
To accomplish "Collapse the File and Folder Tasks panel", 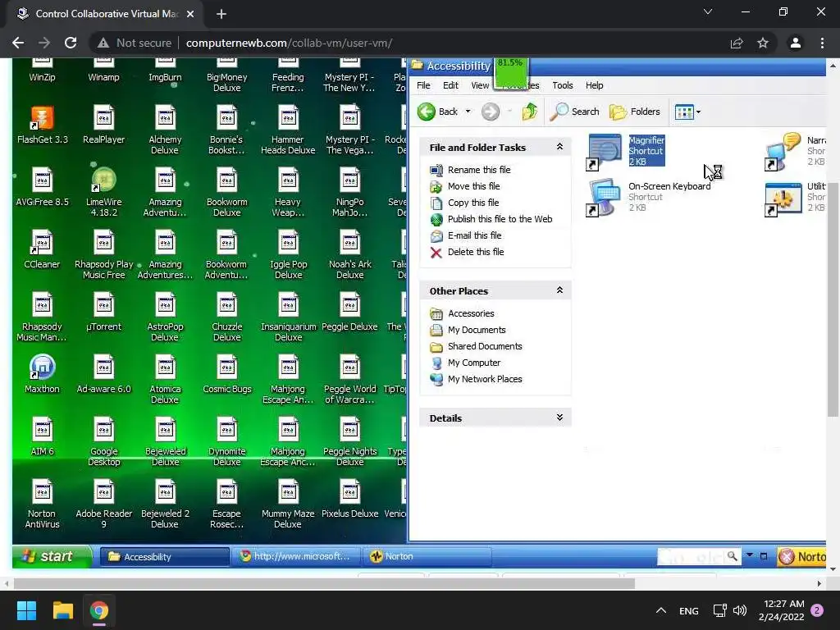I will coord(559,147).
